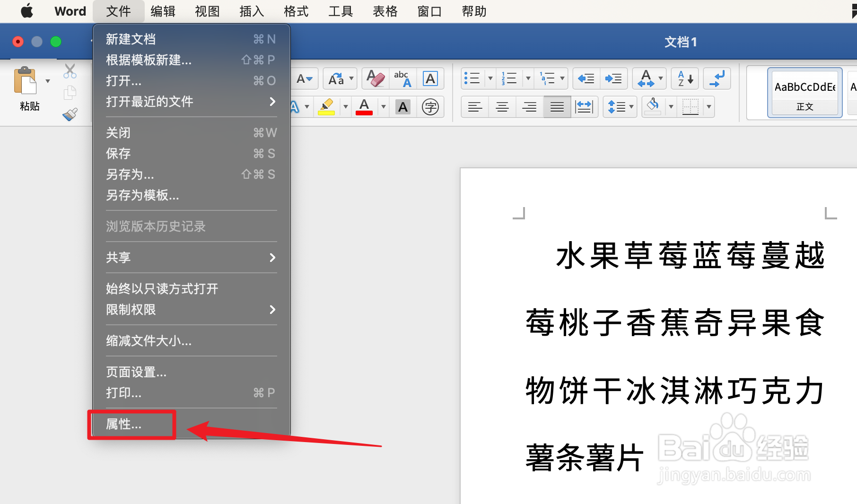Click the Increase Indent icon
Viewport: 857px width, 504px height.
613,78
